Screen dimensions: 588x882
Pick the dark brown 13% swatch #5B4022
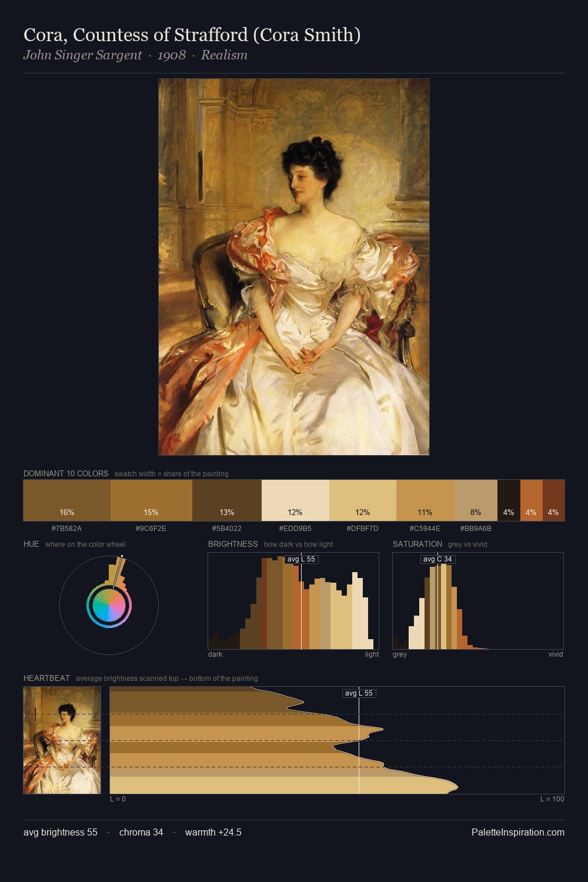[x=227, y=500]
